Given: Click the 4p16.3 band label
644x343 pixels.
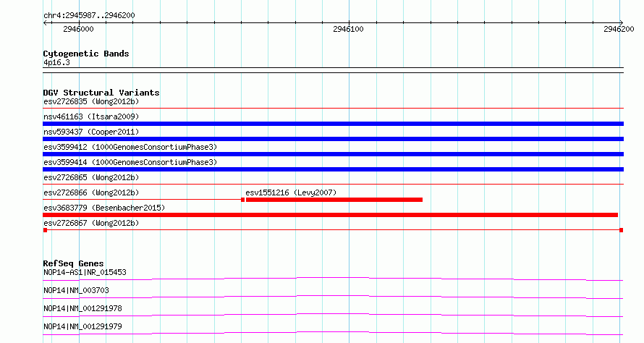Looking at the screenshot, I should (x=56, y=63).
